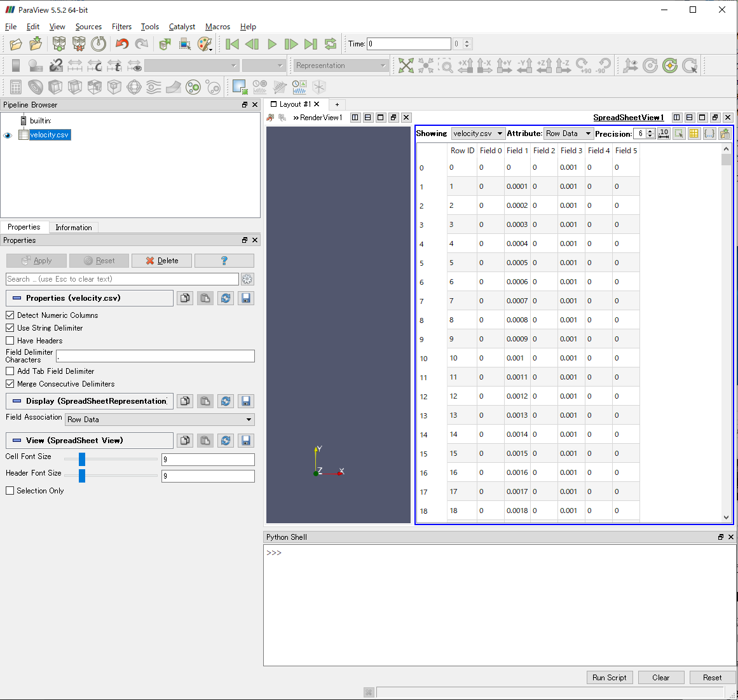Switch to the Information tab

74,227
